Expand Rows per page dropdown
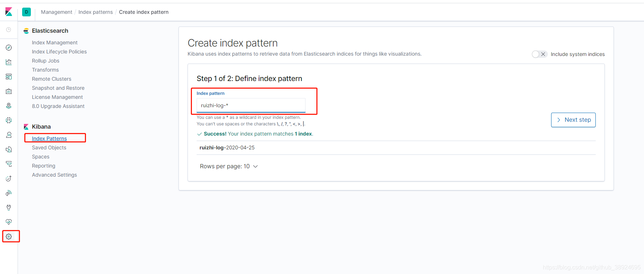This screenshot has height=274, width=644. [x=229, y=166]
